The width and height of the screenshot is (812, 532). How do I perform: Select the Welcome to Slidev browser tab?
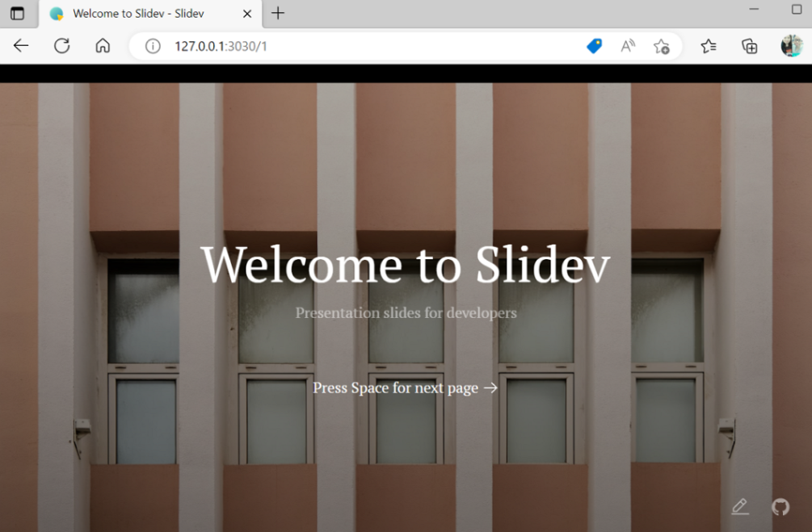click(x=137, y=14)
